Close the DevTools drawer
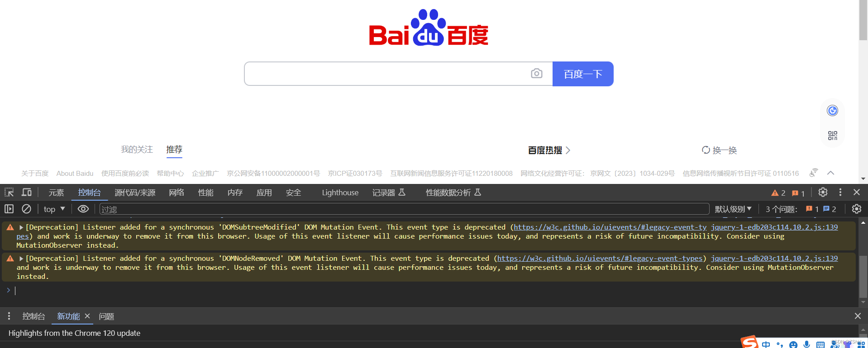This screenshot has height=348, width=868. pos(858,316)
